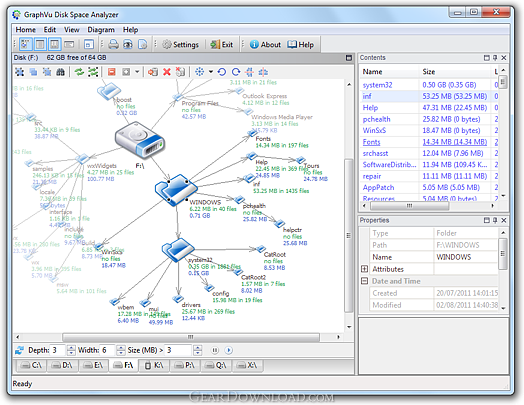Toggle the third pane layout button

pos(54,44)
